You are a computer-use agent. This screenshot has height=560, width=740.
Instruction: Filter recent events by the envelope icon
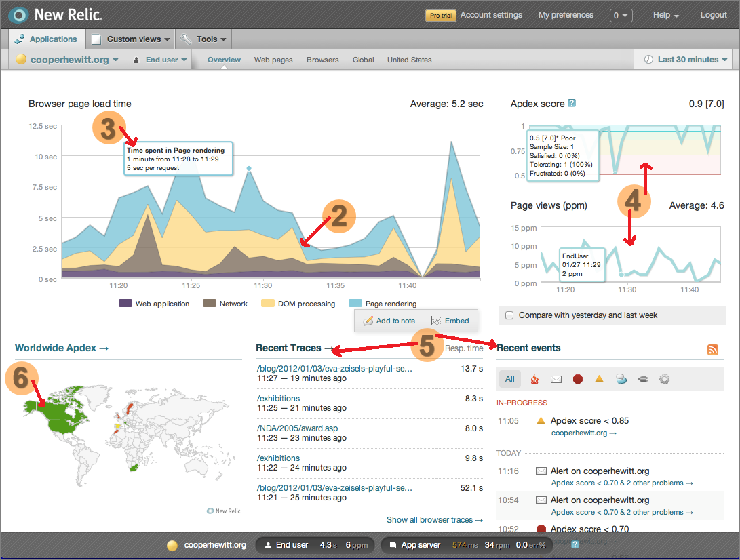(x=556, y=379)
